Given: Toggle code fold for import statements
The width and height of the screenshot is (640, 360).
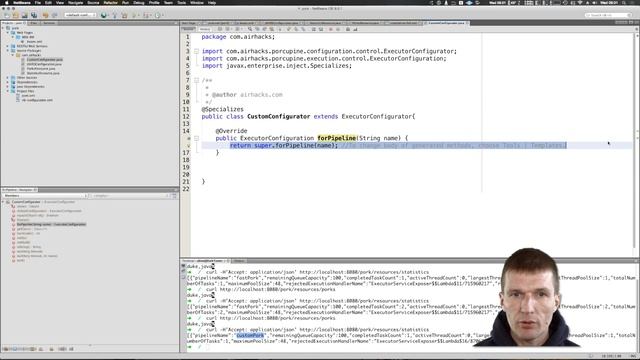Looking at the screenshot, I should coord(196,51).
